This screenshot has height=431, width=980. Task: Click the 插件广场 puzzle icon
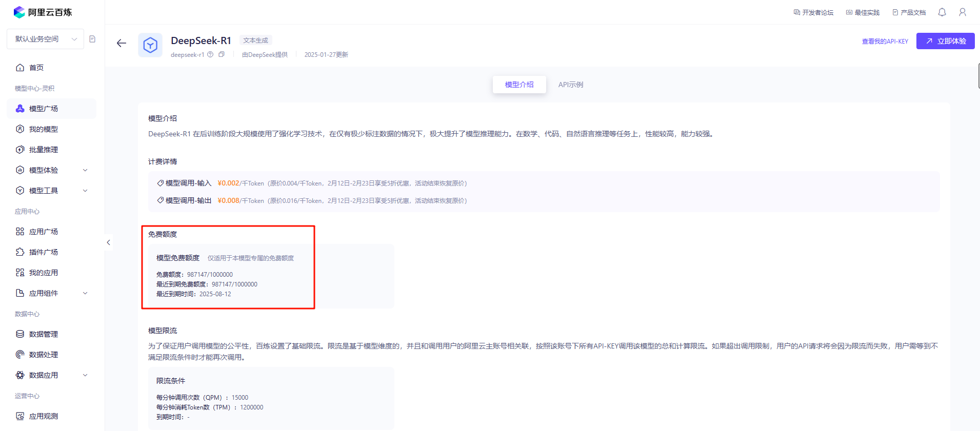20,252
